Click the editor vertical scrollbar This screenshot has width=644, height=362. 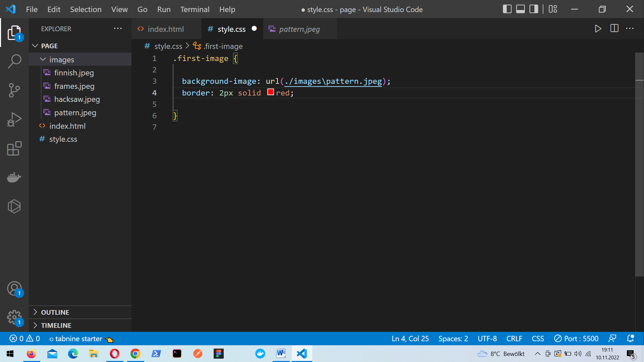[640, 164]
